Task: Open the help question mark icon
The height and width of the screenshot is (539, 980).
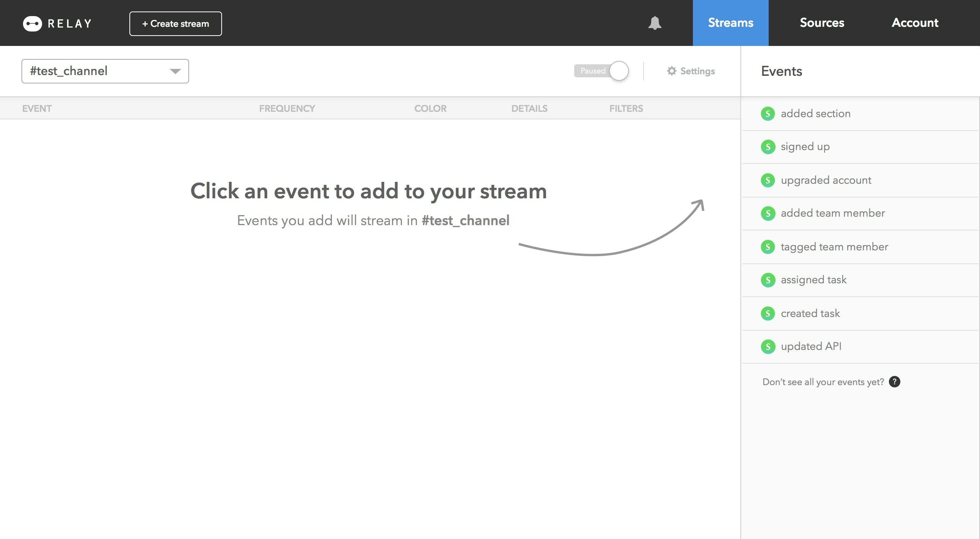Action: point(894,382)
